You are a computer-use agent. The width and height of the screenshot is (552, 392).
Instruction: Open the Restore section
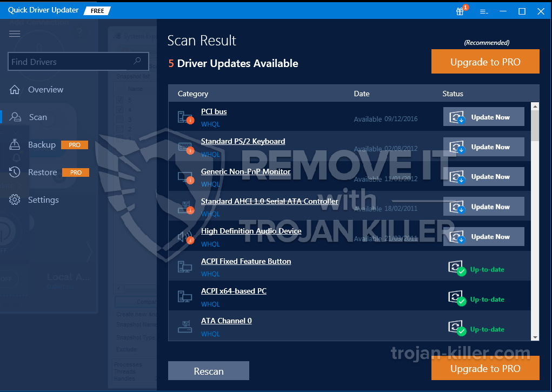[x=43, y=172]
